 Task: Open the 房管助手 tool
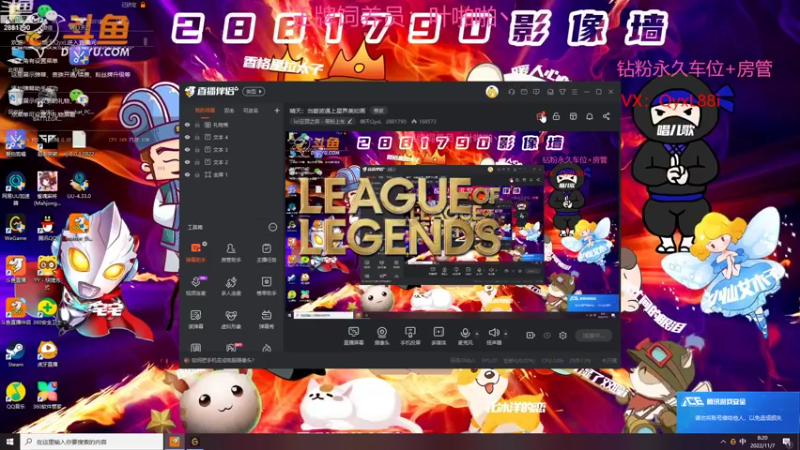pyautogui.click(x=231, y=252)
